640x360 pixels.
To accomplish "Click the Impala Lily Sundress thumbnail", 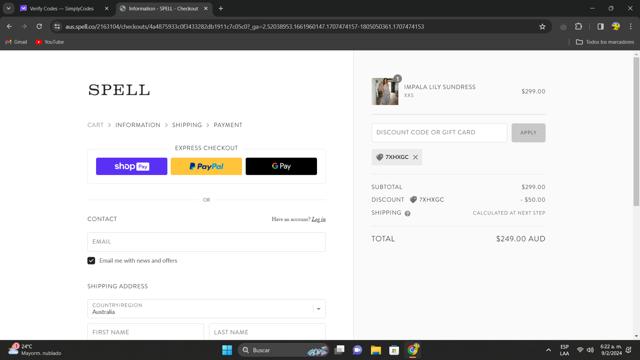I will click(x=385, y=91).
